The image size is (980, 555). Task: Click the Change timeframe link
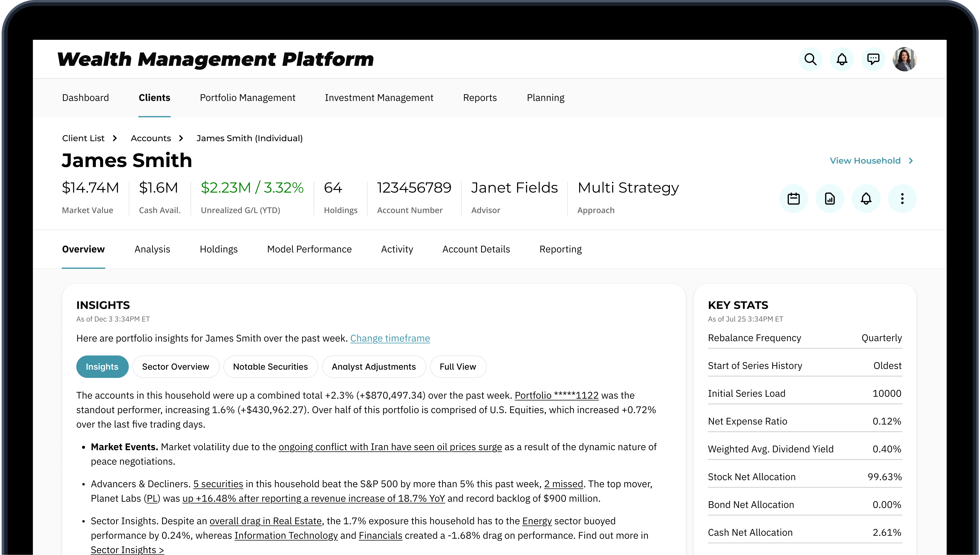pos(390,338)
